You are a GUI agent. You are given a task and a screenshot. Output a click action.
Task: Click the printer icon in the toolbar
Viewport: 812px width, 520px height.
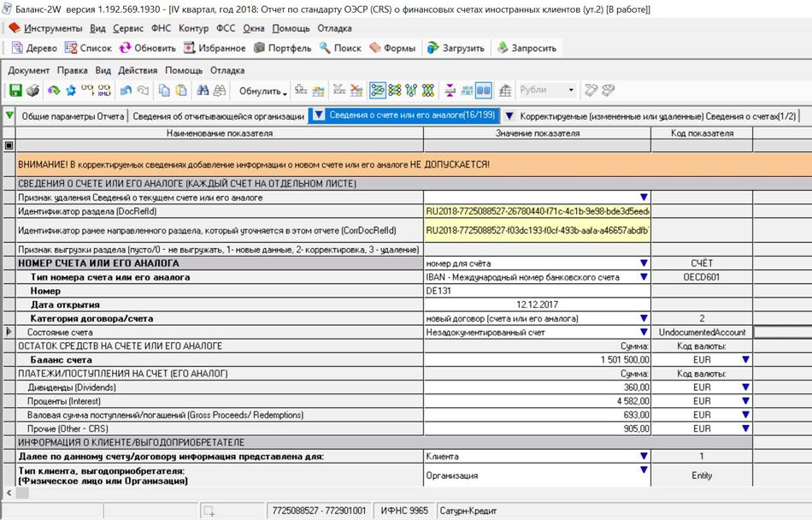[x=32, y=91]
